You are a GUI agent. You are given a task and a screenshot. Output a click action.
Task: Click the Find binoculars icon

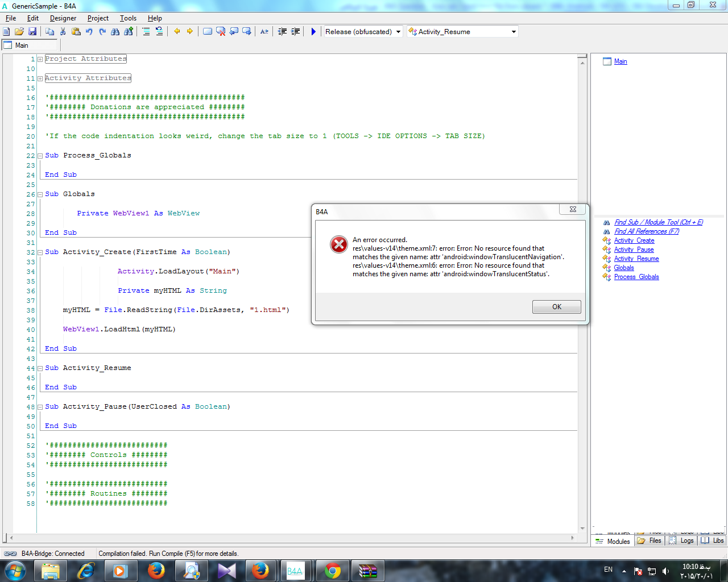point(115,32)
